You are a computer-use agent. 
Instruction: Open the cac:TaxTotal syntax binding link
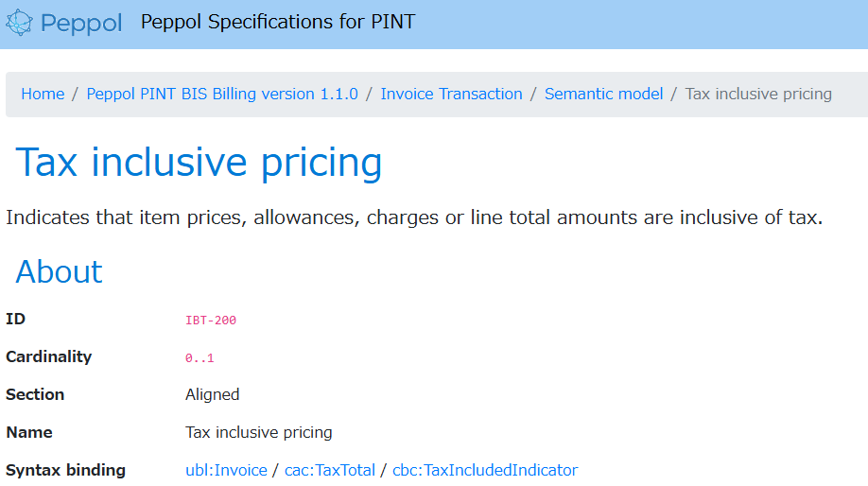click(330, 470)
